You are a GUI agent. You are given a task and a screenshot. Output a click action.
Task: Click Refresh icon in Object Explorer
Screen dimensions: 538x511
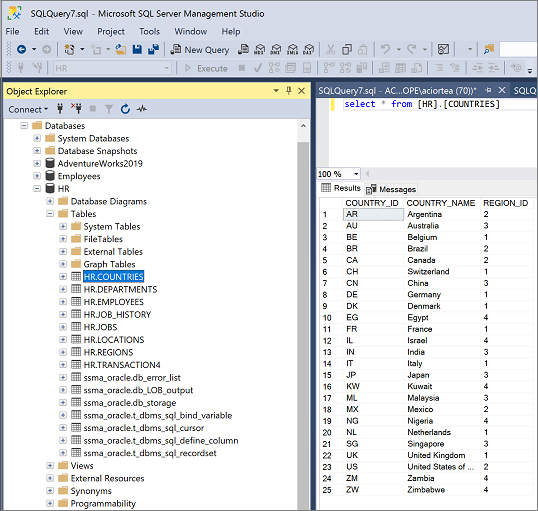pos(125,109)
